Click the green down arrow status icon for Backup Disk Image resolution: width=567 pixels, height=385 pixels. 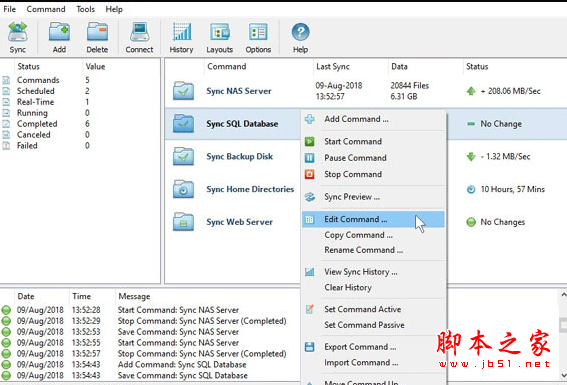471,157
